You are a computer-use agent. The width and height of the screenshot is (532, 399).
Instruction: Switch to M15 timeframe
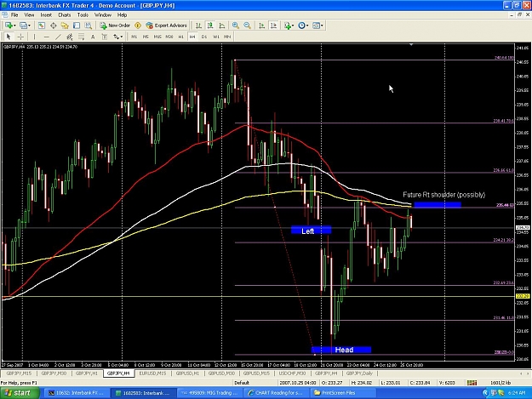point(157,37)
